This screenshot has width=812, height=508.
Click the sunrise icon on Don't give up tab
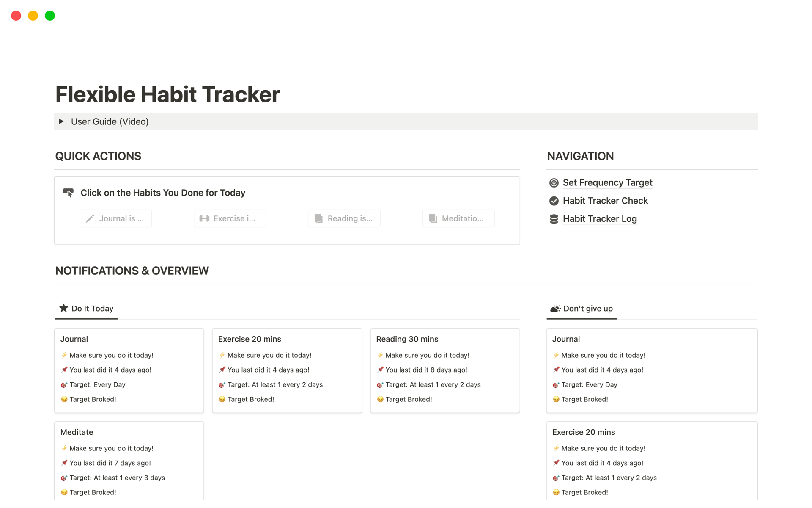tap(555, 308)
